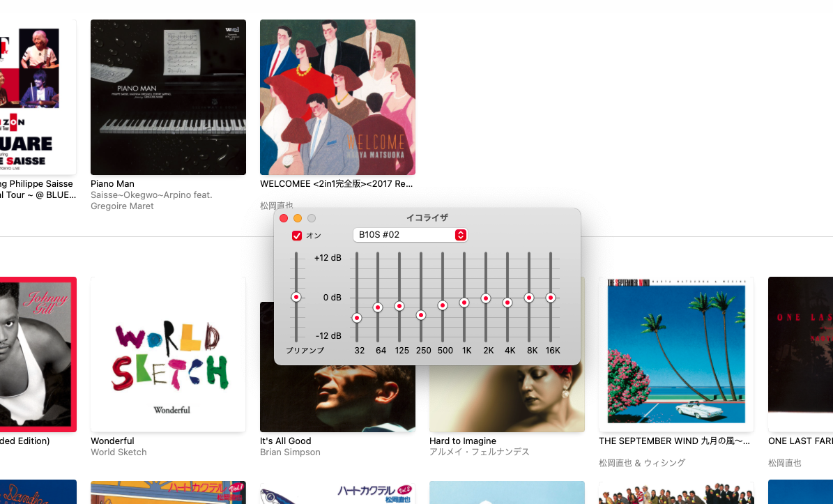Click the preamp slider knob
This screenshot has height=504, width=833.
click(296, 297)
